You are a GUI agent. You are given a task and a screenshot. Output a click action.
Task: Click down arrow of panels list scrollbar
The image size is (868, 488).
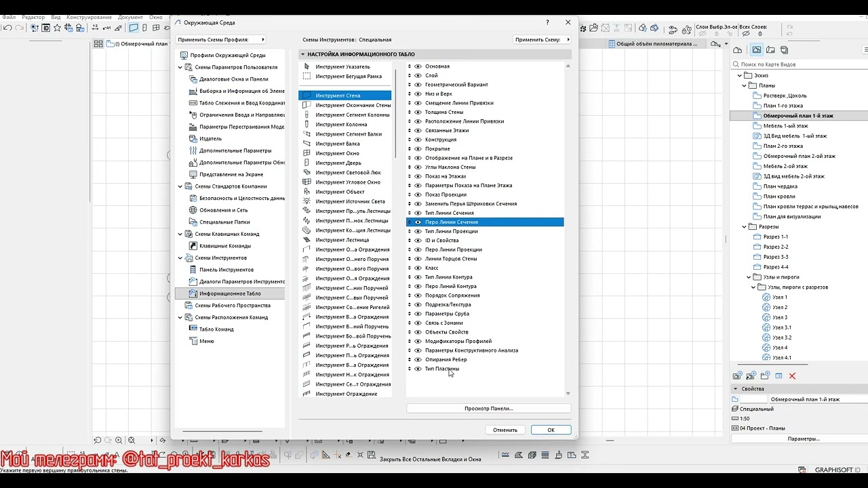(568, 393)
